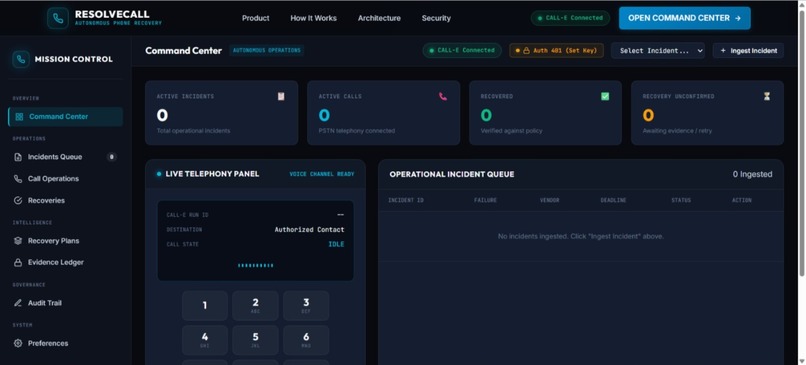Click the ResolveCall phone logo icon
The width and height of the screenshot is (806, 365).
pos(58,18)
